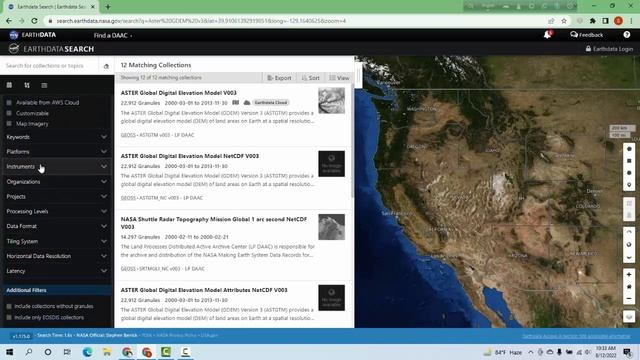
Task: Open the Sort options dropdown
Action: click(x=311, y=78)
